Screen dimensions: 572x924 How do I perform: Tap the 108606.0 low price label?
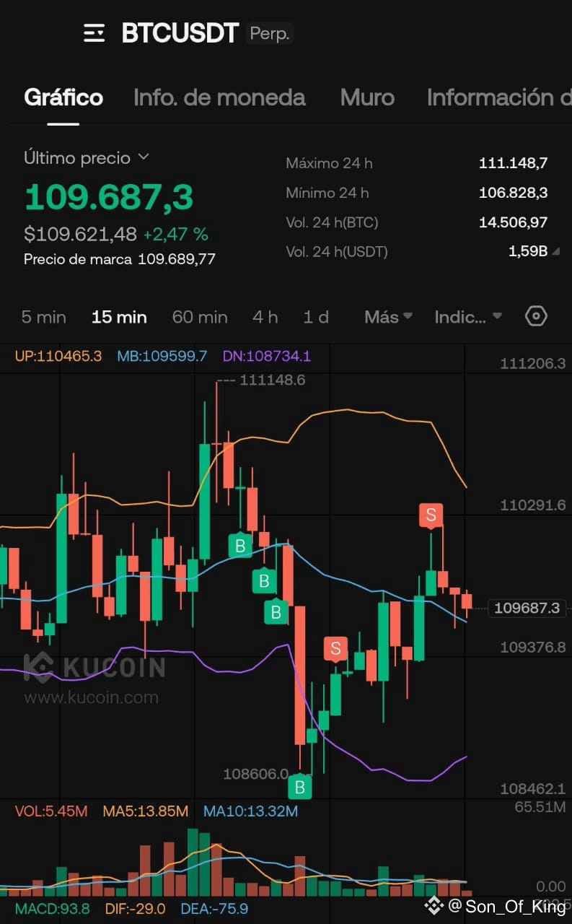click(x=256, y=774)
